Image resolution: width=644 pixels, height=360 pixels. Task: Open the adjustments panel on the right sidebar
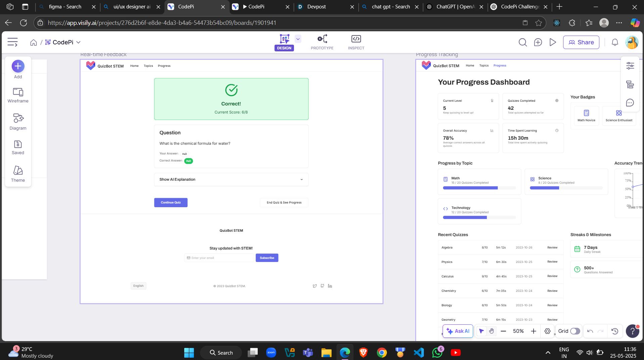[630, 66]
